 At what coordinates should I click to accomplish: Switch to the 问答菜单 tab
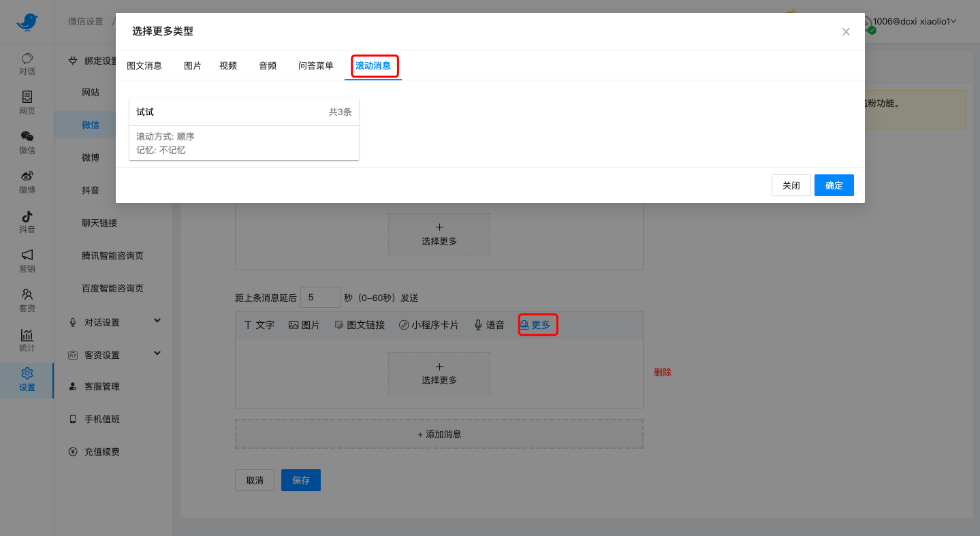pyautogui.click(x=316, y=65)
